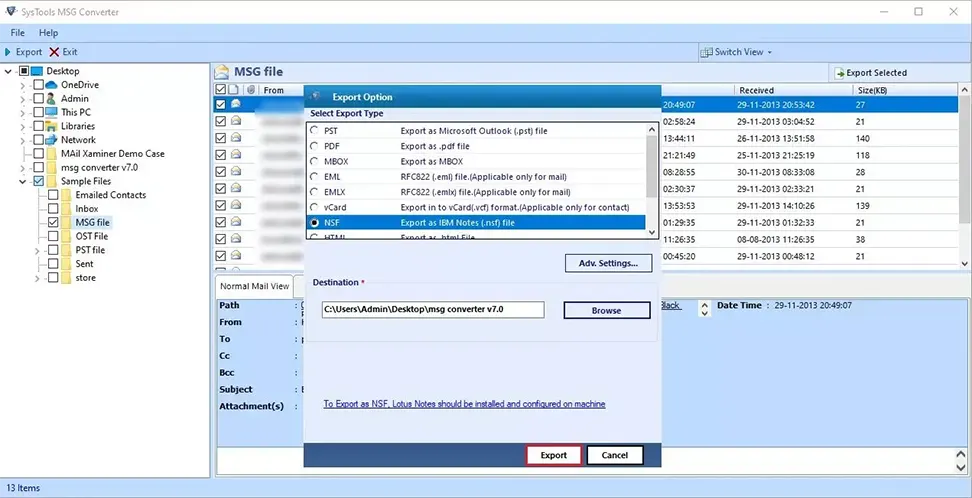Click the mail list vertical scrollbar

coord(965,177)
